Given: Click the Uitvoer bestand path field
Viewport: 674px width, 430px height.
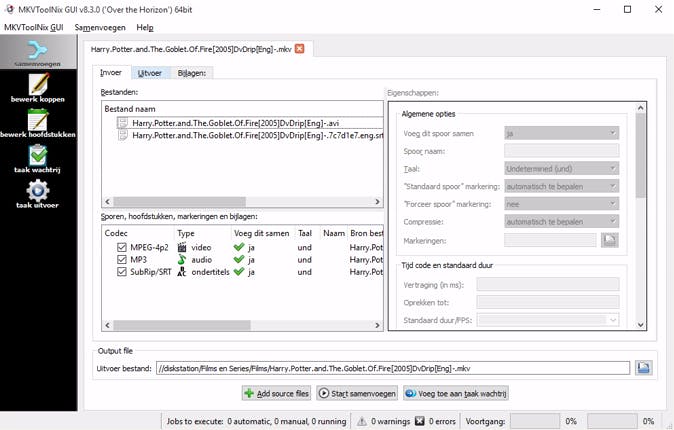Looking at the screenshot, I should coord(393,368).
